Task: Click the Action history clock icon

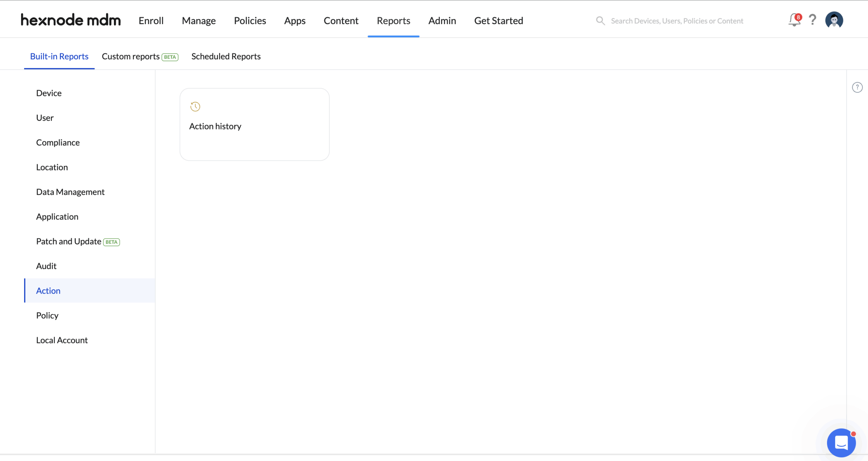Action: coord(195,106)
